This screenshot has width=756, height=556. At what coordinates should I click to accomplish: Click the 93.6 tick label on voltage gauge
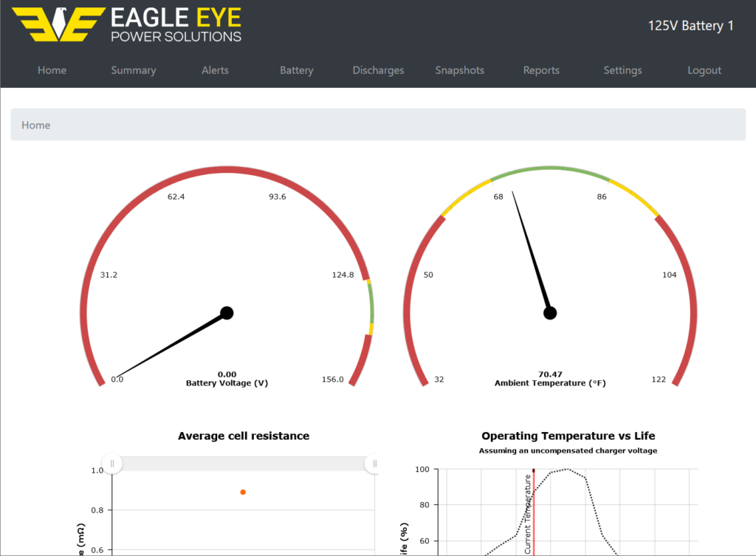tap(278, 196)
